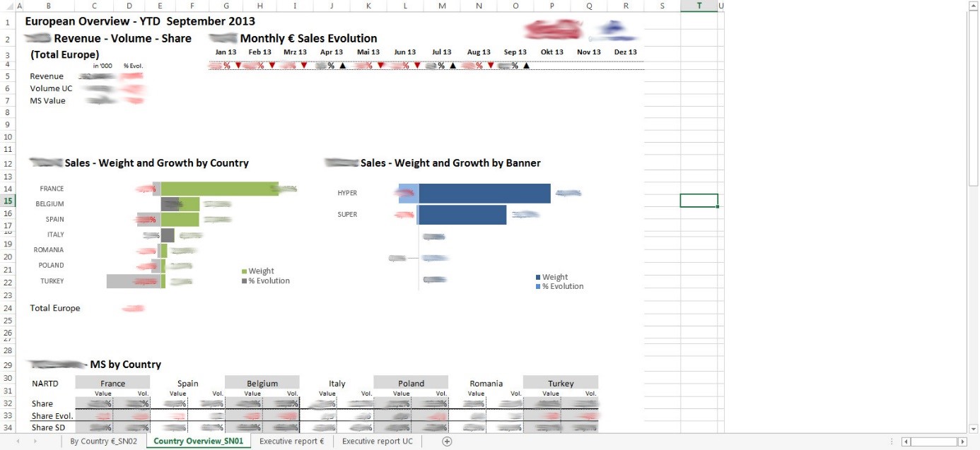Click horizontal scrollbar right arrow
Image resolution: width=980 pixels, height=450 pixels.
coord(962,442)
